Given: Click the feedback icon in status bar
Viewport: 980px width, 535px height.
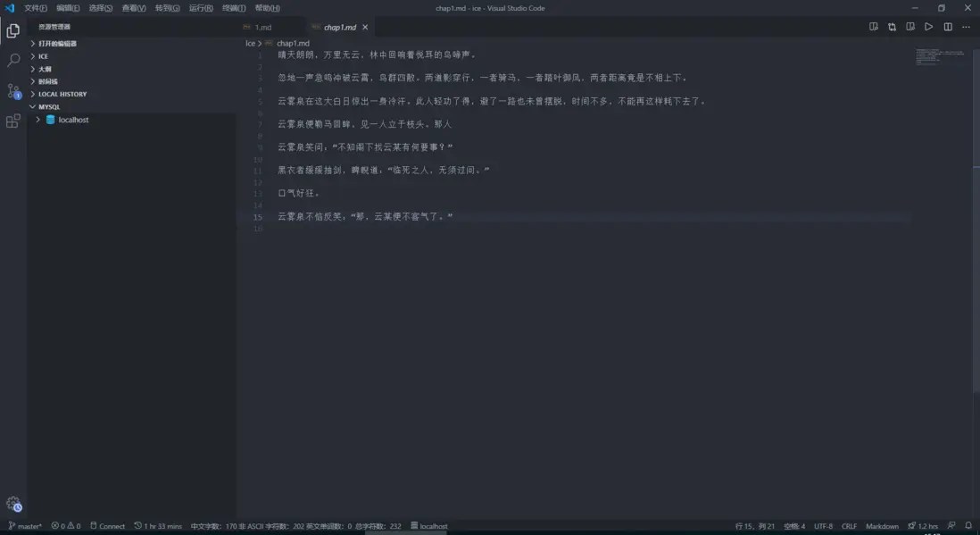Looking at the screenshot, I should tap(951, 525).
